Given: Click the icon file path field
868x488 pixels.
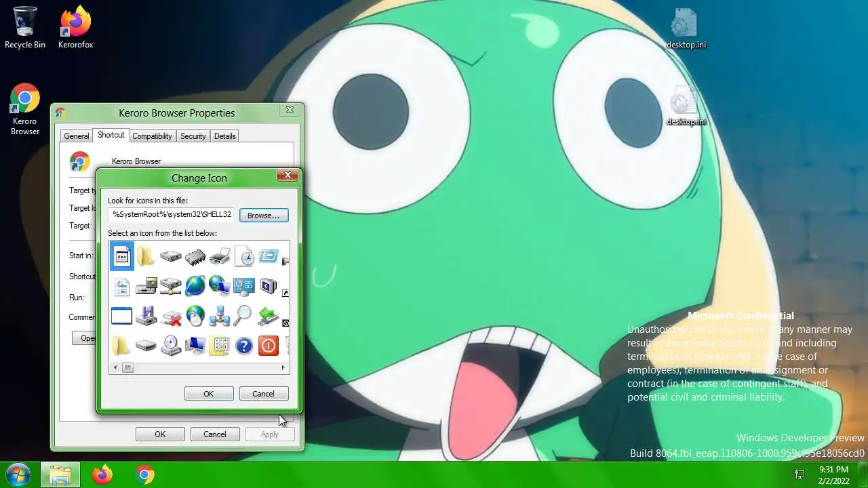Looking at the screenshot, I should click(x=172, y=214).
